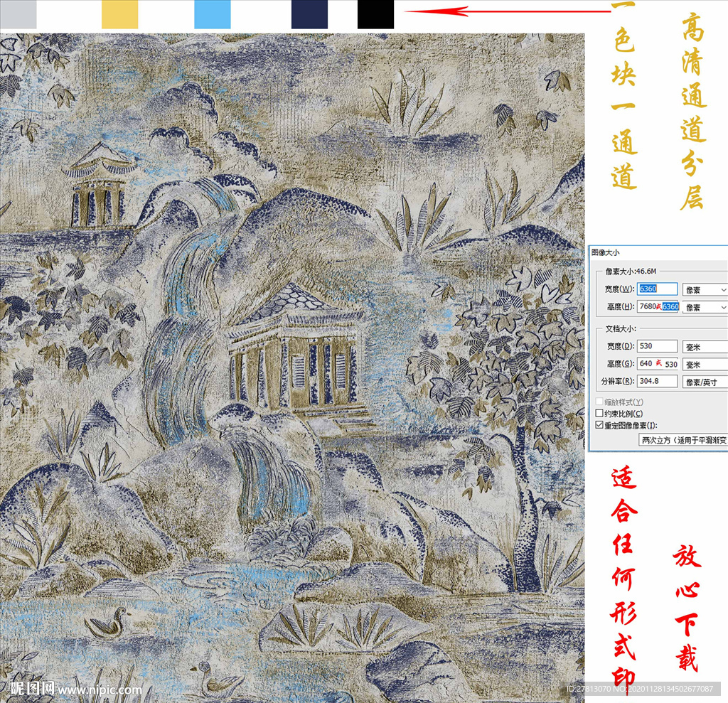Open the document height unit dropdown 毫米
The width and height of the screenshot is (728, 703).
(x=705, y=365)
